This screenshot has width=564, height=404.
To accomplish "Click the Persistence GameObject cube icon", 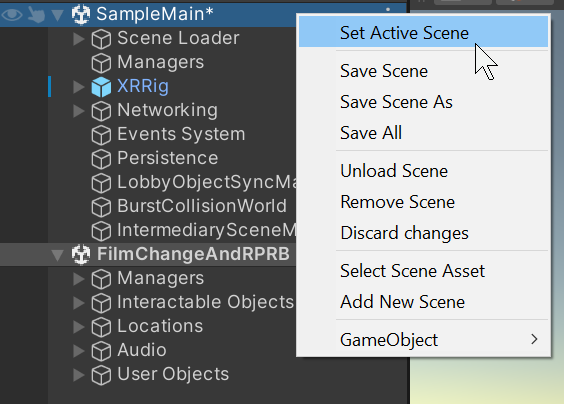I will coord(101,159).
